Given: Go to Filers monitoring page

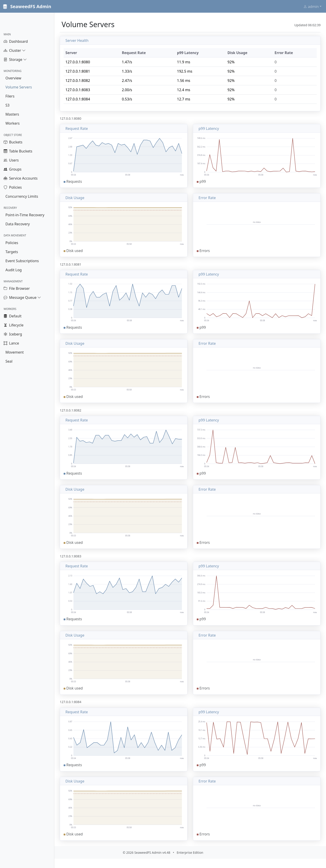Looking at the screenshot, I should click(x=10, y=96).
